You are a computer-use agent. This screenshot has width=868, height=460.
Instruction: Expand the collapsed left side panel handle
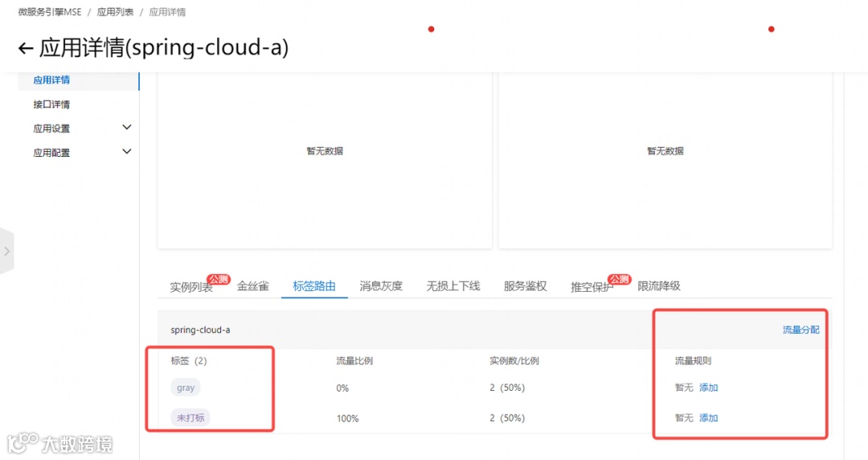6,251
